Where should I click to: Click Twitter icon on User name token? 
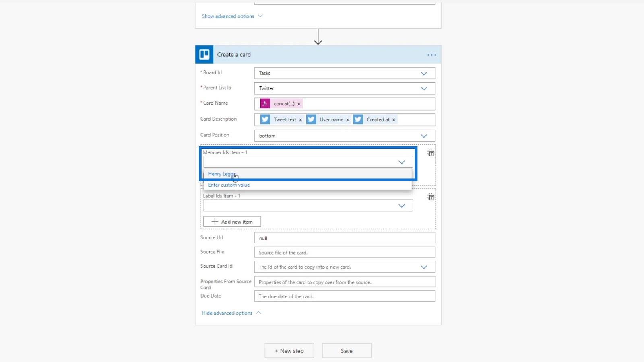pos(311,119)
